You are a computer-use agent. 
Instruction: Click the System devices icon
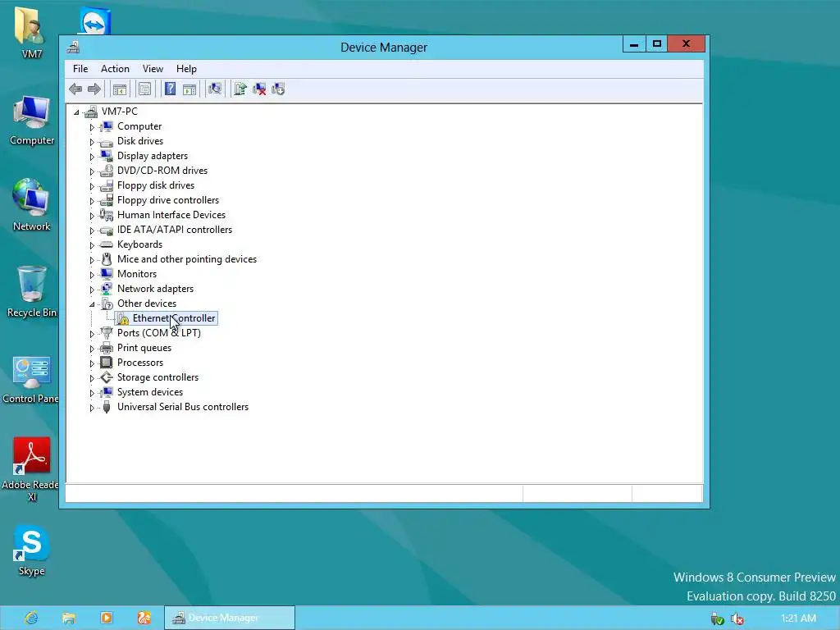click(x=107, y=392)
